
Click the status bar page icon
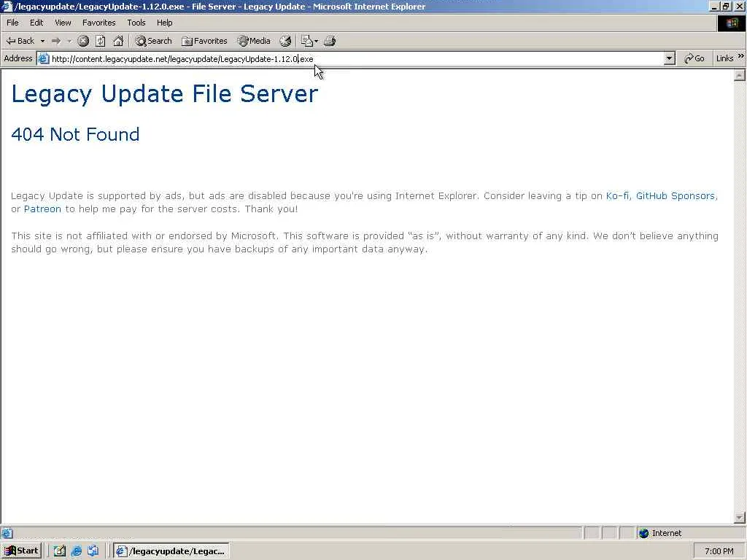click(7, 533)
